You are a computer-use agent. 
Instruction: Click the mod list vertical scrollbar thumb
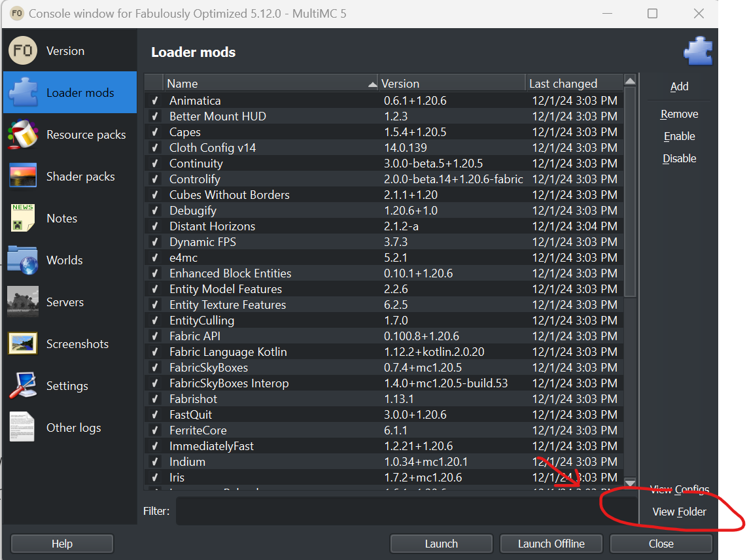631,192
